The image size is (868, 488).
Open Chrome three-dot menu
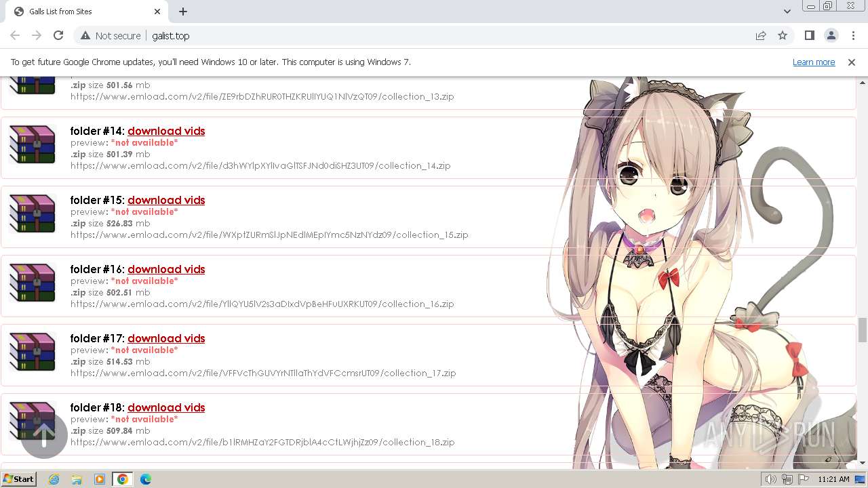(x=853, y=35)
